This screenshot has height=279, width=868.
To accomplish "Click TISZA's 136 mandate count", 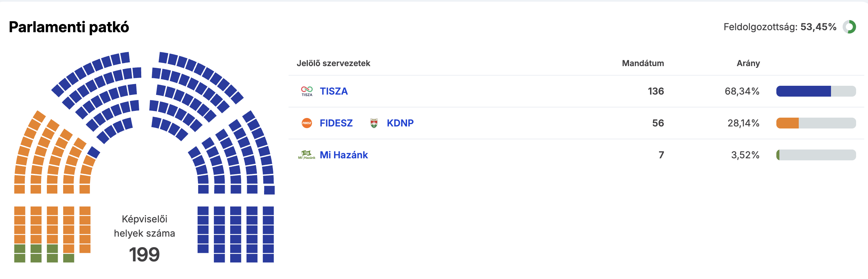I will (x=655, y=91).
